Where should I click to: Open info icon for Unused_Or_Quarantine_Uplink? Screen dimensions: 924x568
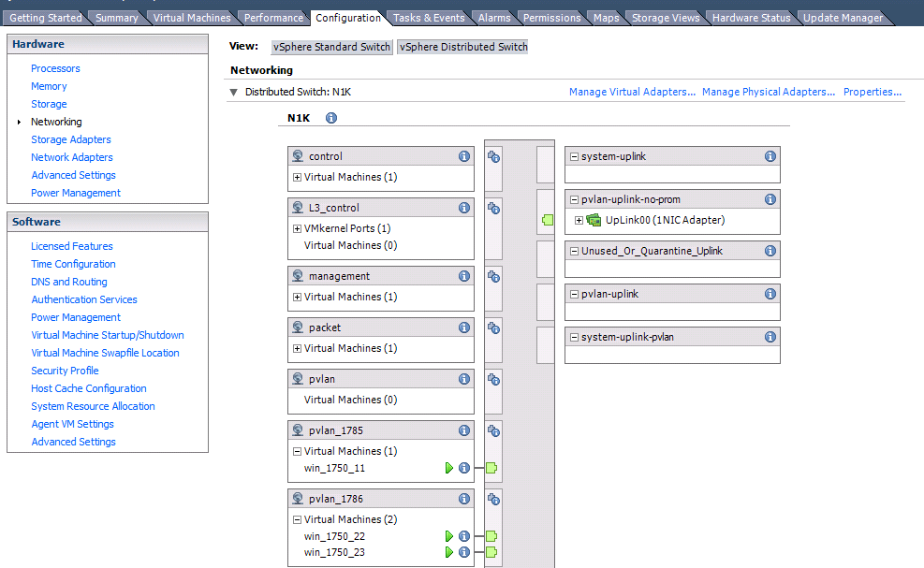click(x=770, y=251)
